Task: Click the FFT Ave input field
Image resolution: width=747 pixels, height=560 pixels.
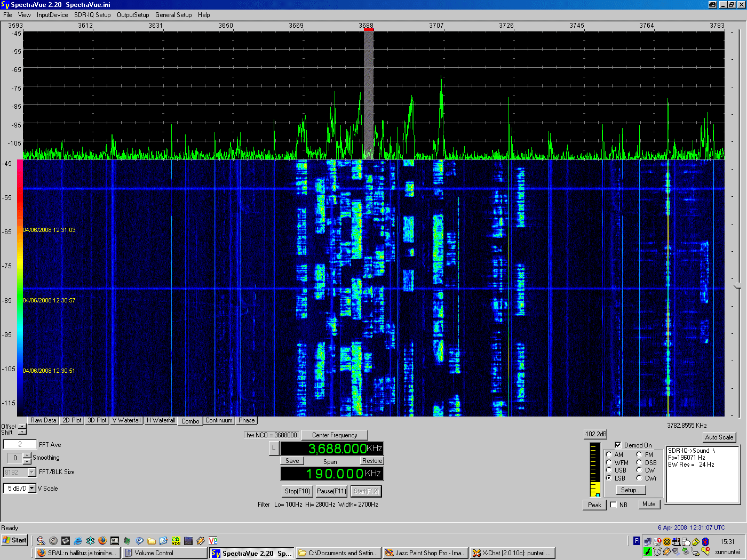Action: [20, 444]
